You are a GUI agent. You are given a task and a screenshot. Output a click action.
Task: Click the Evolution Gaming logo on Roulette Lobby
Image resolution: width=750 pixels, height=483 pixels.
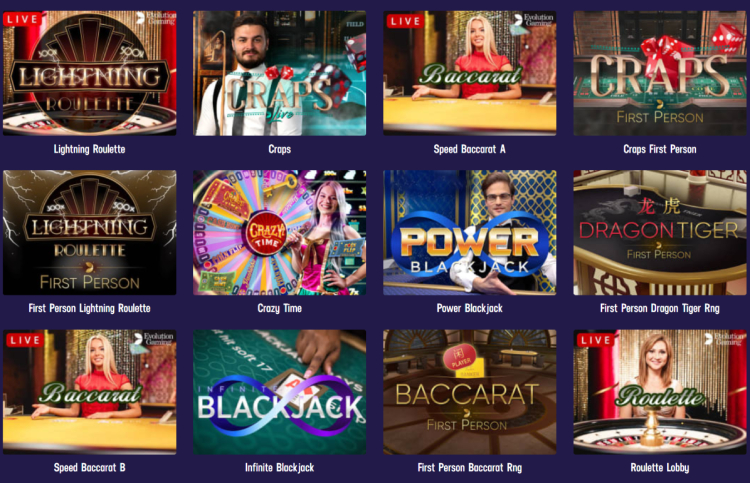(x=725, y=339)
